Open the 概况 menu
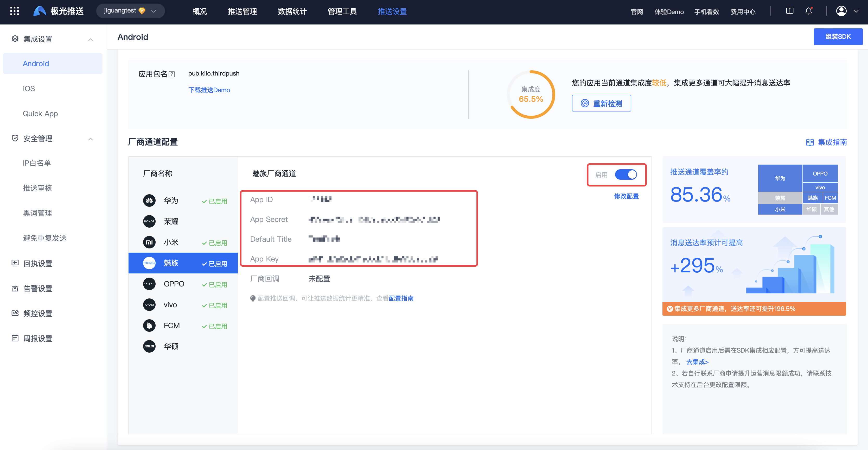 pyautogui.click(x=200, y=12)
